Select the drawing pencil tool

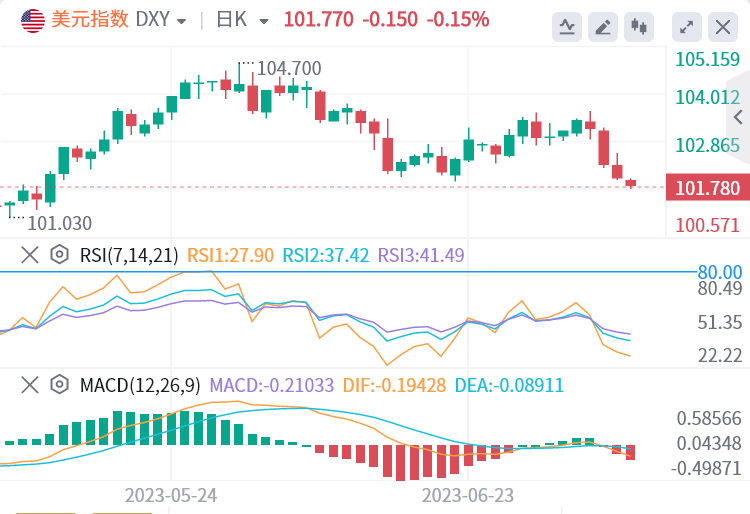coord(603,27)
